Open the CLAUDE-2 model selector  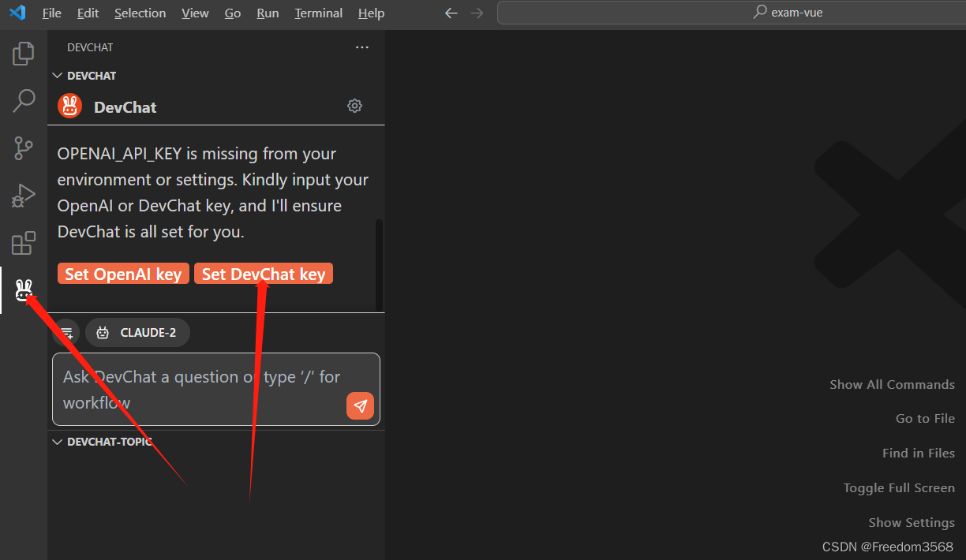pyautogui.click(x=137, y=333)
